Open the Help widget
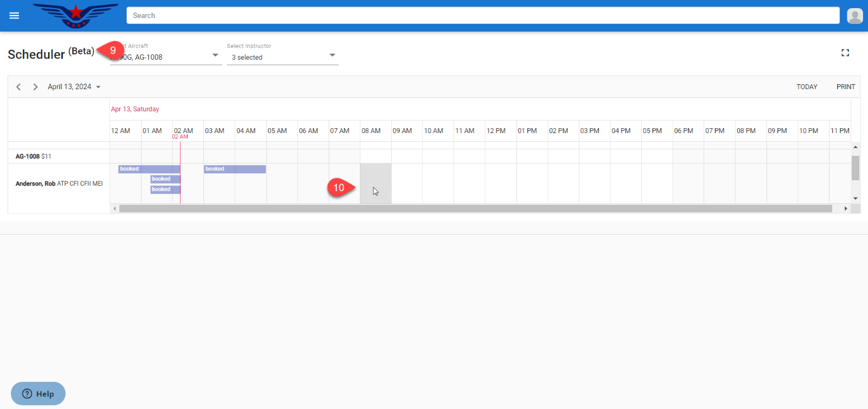The width and height of the screenshot is (868, 409). [38, 394]
